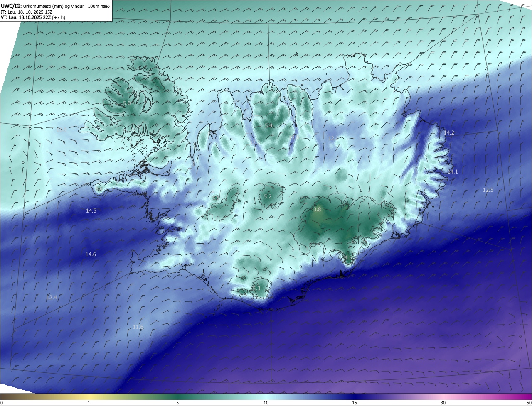The width and height of the screenshot is (532, 406).
Task: Click the 5.3 value label near the south coast
Action: pyautogui.click(x=256, y=288)
